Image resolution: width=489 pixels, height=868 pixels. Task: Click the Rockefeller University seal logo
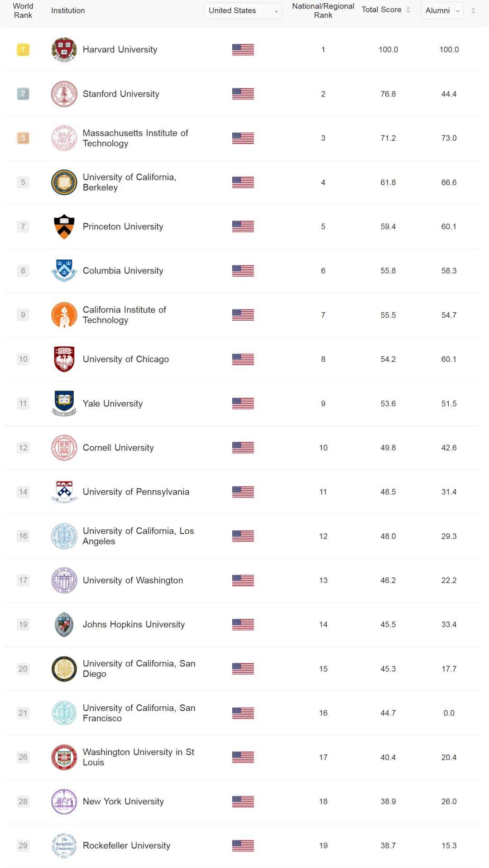[64, 845]
